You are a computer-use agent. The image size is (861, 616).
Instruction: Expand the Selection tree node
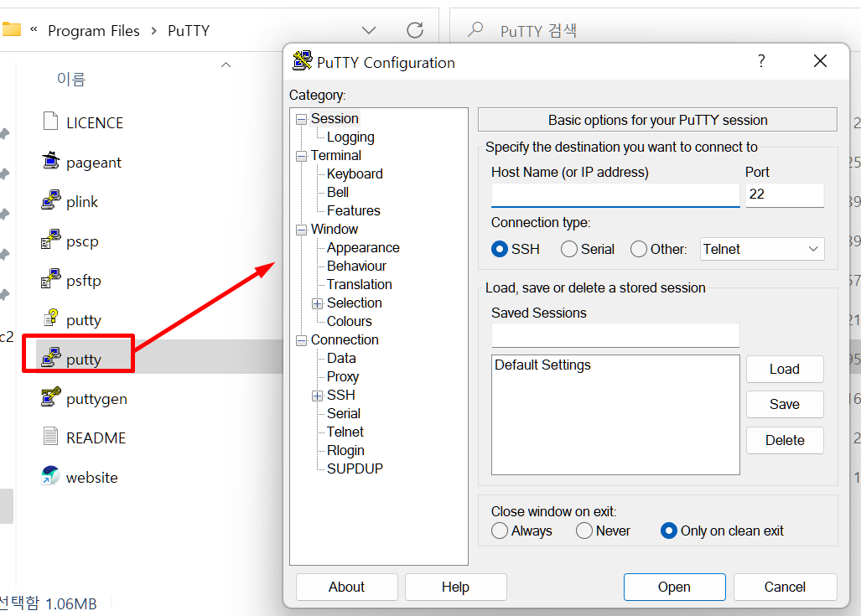coord(318,303)
